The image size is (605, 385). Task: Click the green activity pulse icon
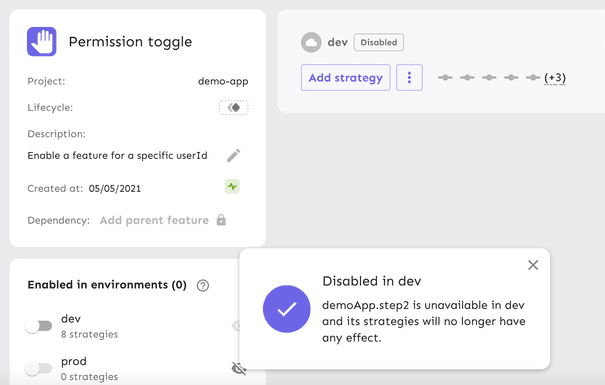(232, 187)
